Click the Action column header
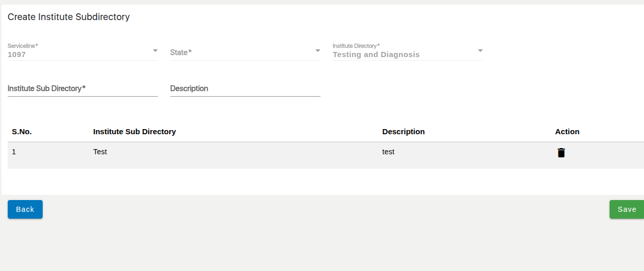This screenshot has height=271, width=644. [x=567, y=132]
